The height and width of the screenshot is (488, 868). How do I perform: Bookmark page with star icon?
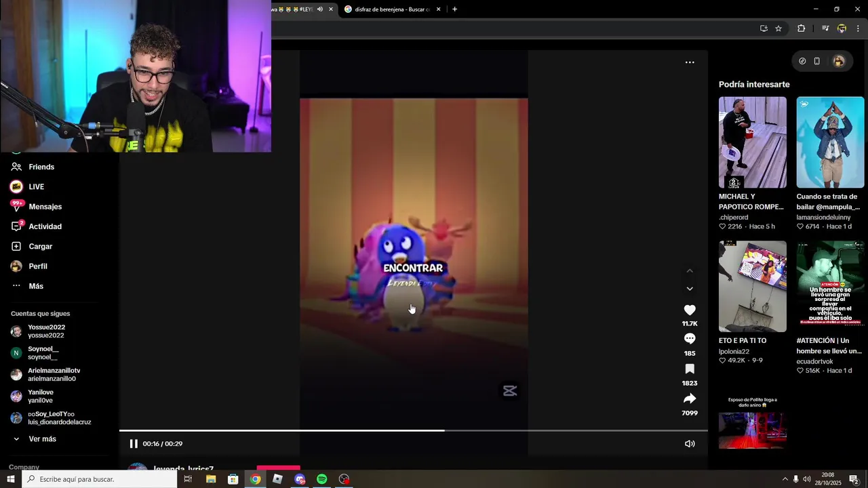point(778,28)
